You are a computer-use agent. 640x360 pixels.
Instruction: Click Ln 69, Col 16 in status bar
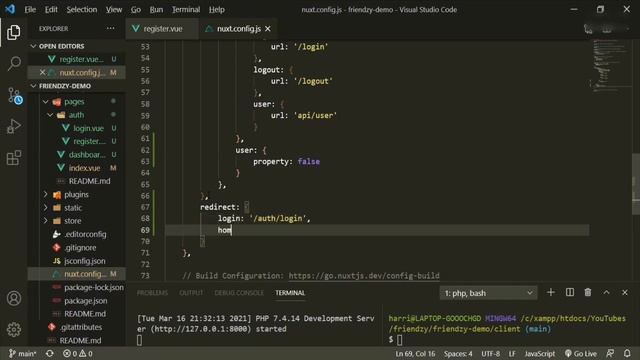pyautogui.click(x=415, y=353)
